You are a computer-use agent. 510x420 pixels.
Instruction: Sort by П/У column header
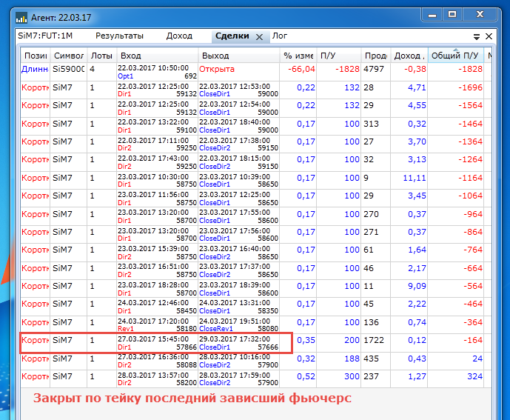point(339,56)
